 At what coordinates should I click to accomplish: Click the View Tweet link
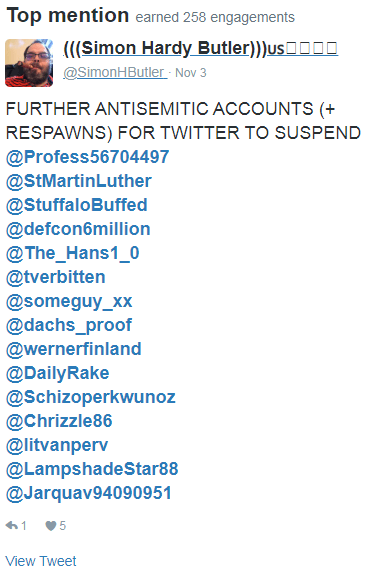pyautogui.click(x=41, y=561)
